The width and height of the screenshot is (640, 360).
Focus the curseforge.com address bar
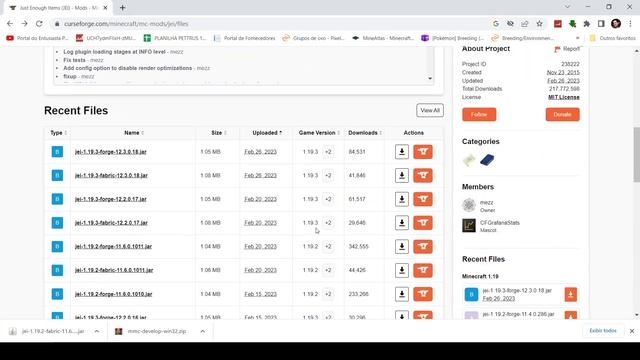click(269, 24)
